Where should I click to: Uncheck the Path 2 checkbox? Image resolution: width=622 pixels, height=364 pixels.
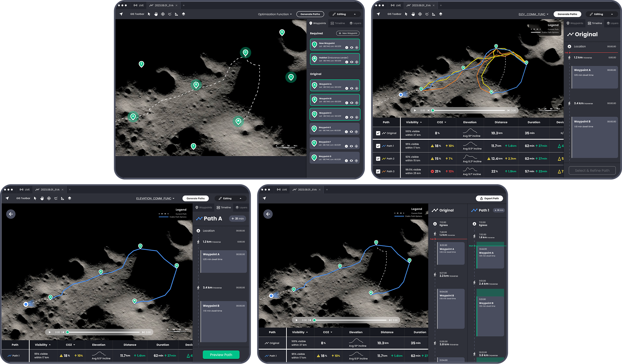(378, 159)
